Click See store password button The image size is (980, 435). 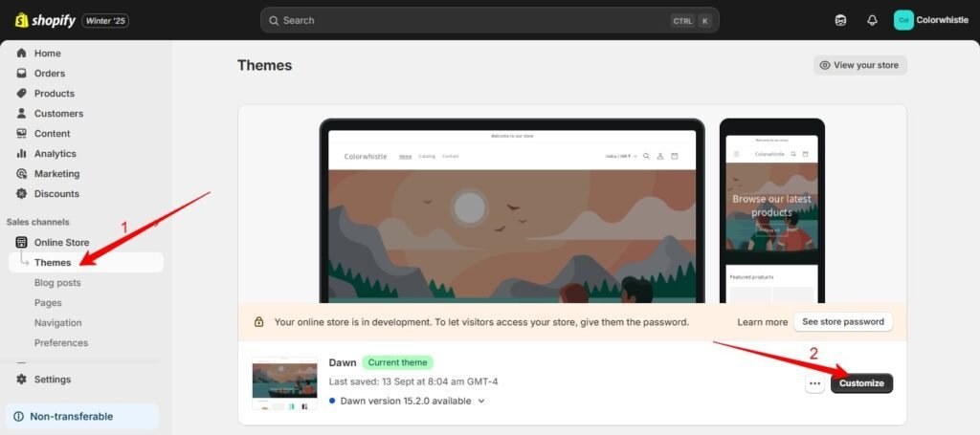point(843,322)
